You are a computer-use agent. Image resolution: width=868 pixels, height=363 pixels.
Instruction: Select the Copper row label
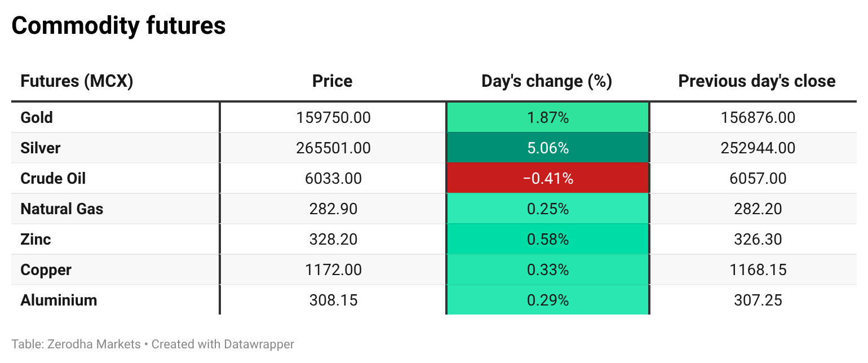pyautogui.click(x=46, y=270)
